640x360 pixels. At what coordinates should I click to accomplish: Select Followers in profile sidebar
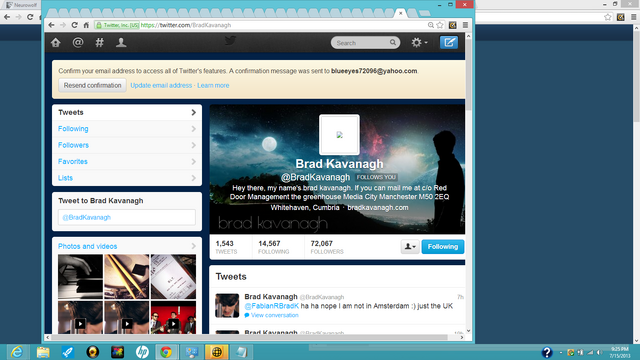coord(127,145)
